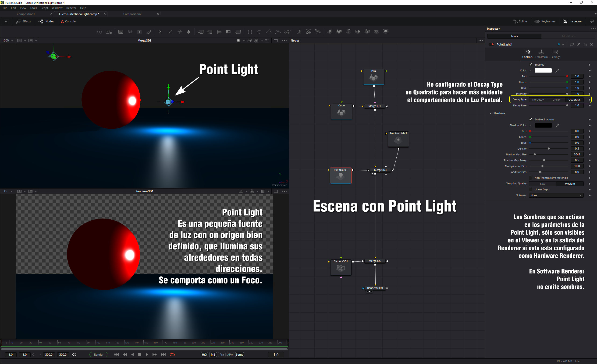Check Non-Transmissive Materials option
Viewport: 597px width, 364px height.
pos(531,178)
